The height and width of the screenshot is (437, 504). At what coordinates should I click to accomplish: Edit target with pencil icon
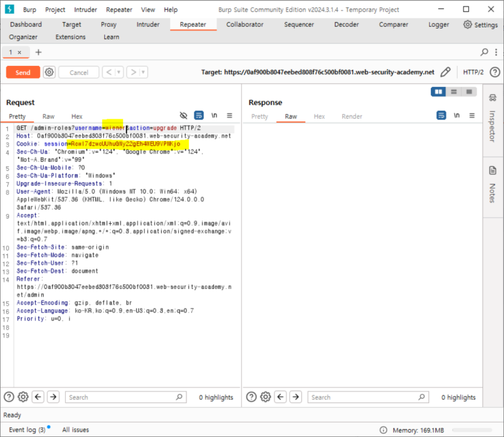(x=445, y=72)
